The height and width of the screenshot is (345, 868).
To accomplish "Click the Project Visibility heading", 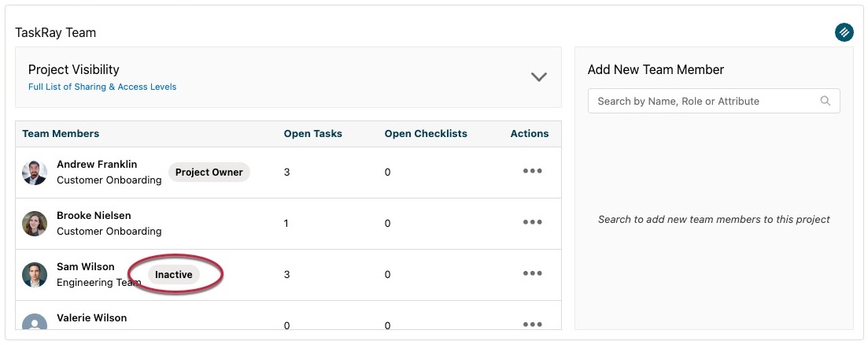I will point(74,70).
